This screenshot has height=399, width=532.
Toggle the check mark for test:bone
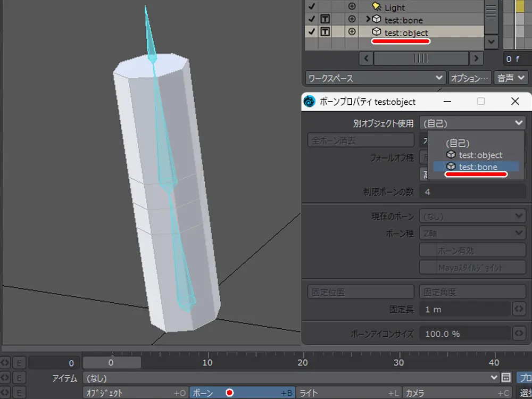312,20
